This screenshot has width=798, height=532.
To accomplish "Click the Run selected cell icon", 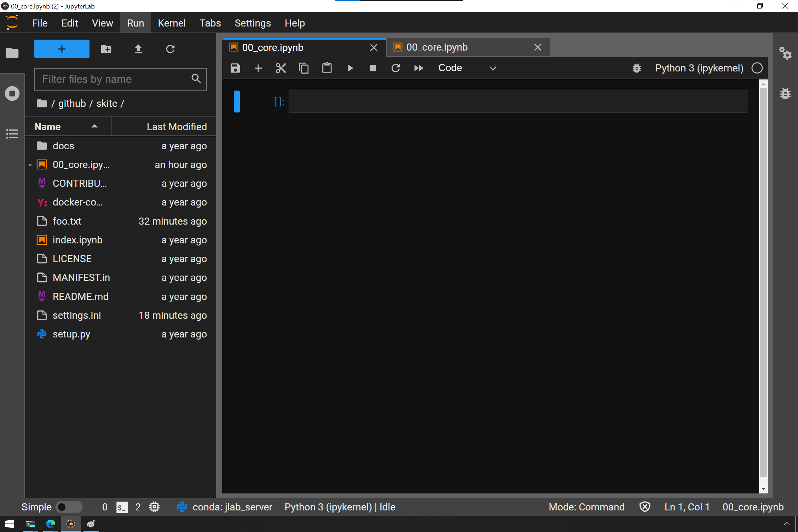I will (350, 67).
